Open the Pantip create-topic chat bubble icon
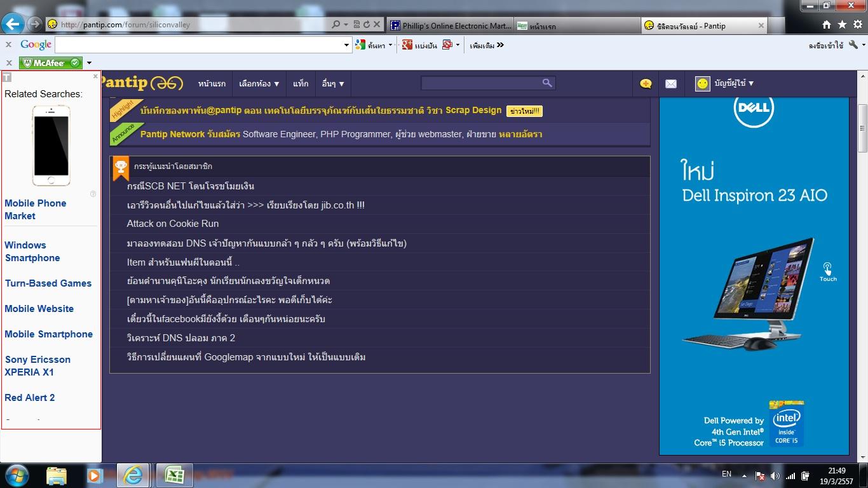This screenshot has width=868, height=488. [x=646, y=83]
